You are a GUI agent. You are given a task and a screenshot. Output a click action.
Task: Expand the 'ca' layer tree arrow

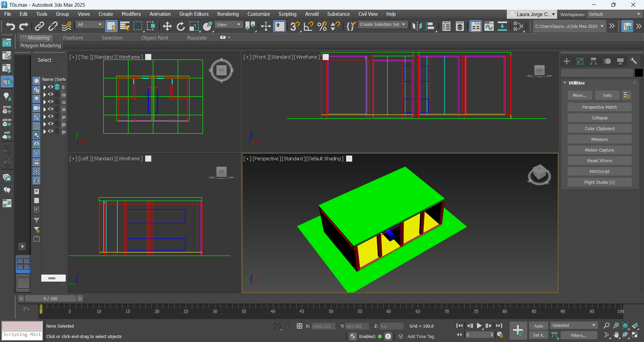pyautogui.click(x=44, y=95)
